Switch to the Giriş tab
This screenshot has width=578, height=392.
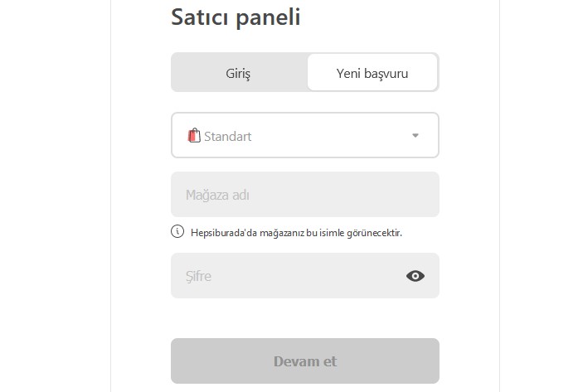pyautogui.click(x=238, y=73)
